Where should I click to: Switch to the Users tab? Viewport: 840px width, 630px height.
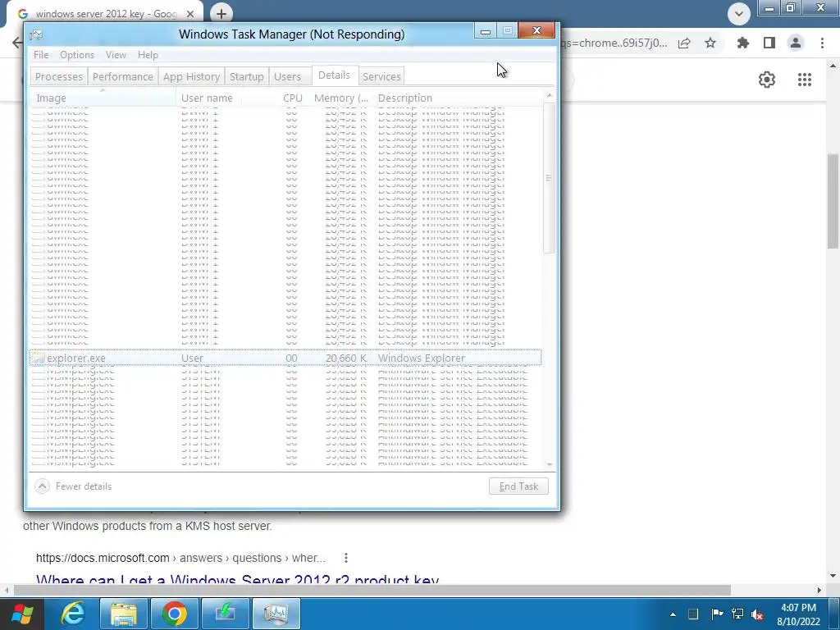click(288, 76)
